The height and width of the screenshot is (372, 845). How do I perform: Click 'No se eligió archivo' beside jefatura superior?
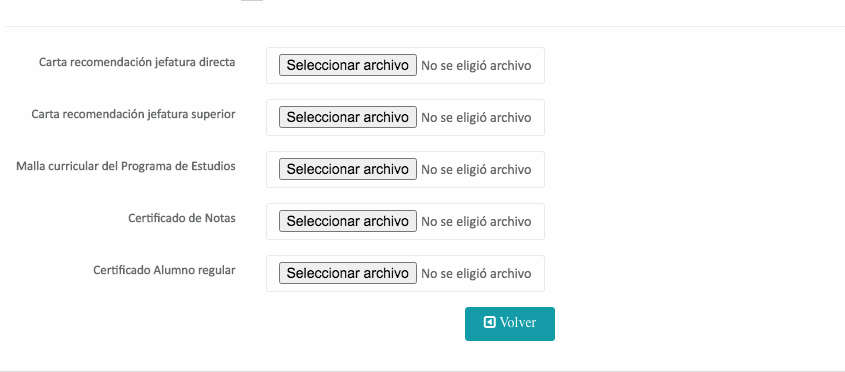[476, 118]
